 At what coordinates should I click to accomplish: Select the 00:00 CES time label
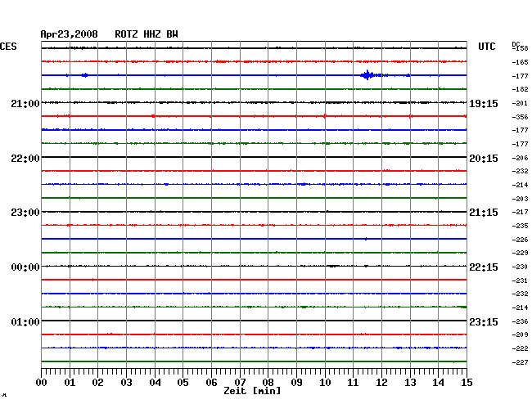coord(25,267)
